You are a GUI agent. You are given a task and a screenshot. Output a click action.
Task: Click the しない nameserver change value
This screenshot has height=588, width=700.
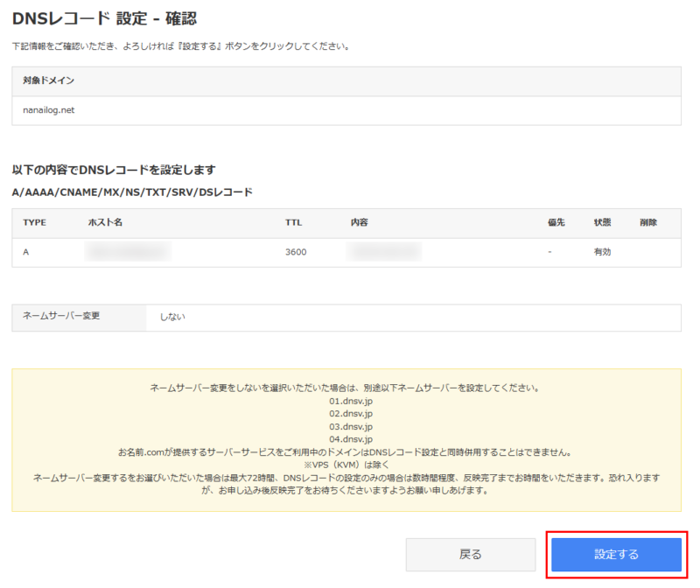point(172,317)
